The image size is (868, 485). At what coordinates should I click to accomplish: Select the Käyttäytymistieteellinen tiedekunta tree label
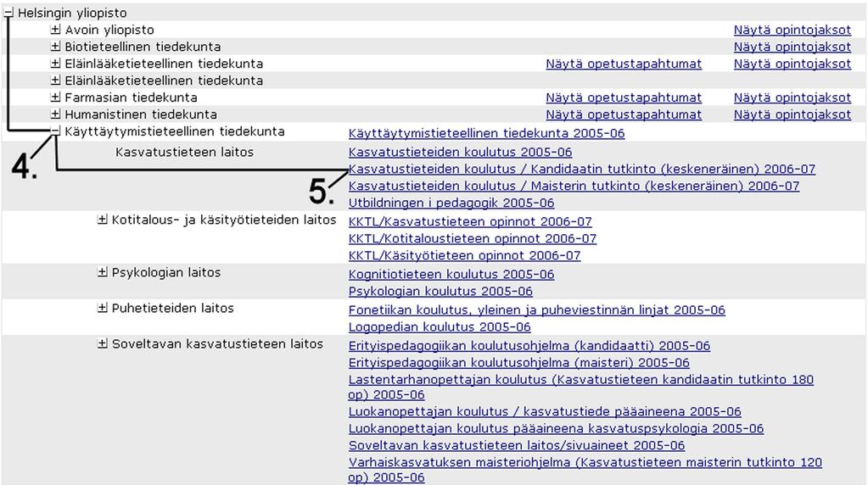[175, 131]
